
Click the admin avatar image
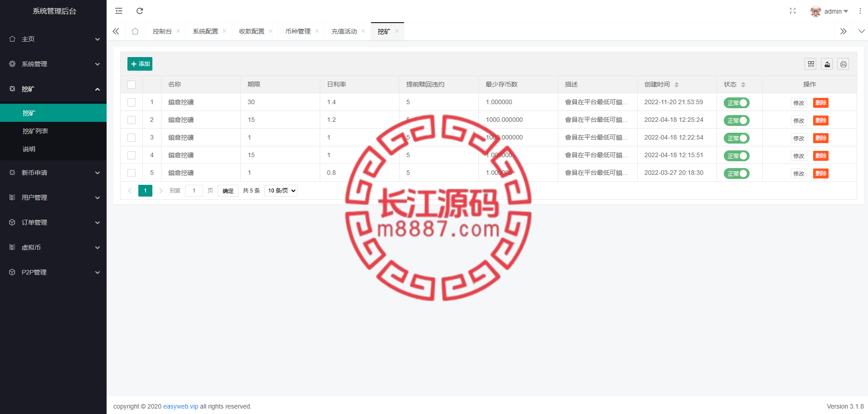815,11
